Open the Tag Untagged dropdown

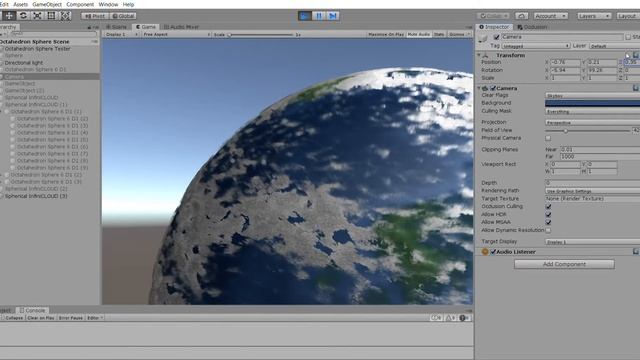(x=536, y=46)
